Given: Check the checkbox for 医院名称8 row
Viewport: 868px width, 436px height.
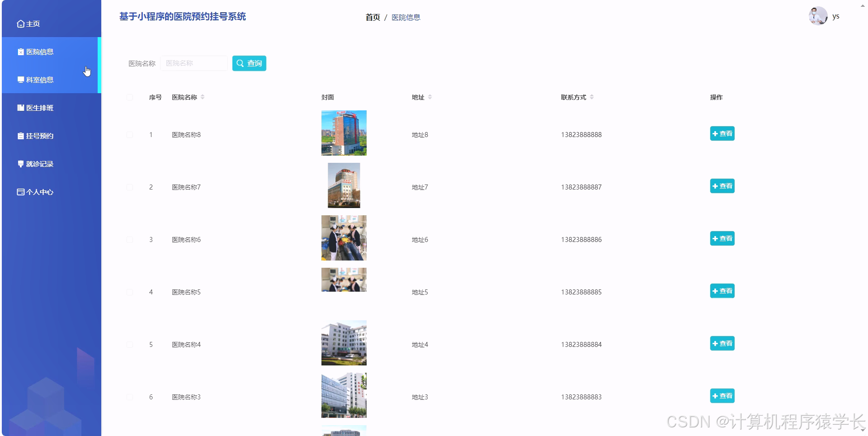Looking at the screenshot, I should [130, 134].
